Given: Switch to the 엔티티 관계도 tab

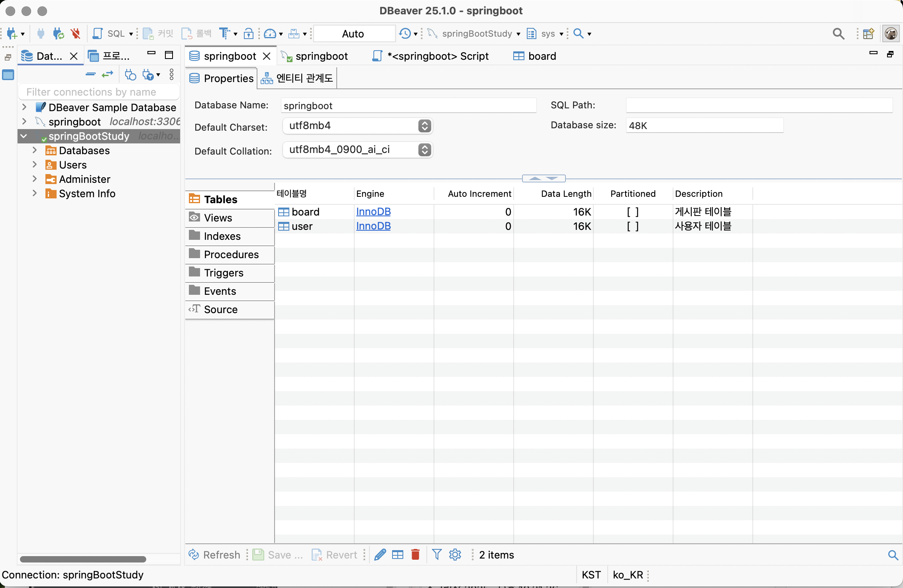Looking at the screenshot, I should (297, 78).
